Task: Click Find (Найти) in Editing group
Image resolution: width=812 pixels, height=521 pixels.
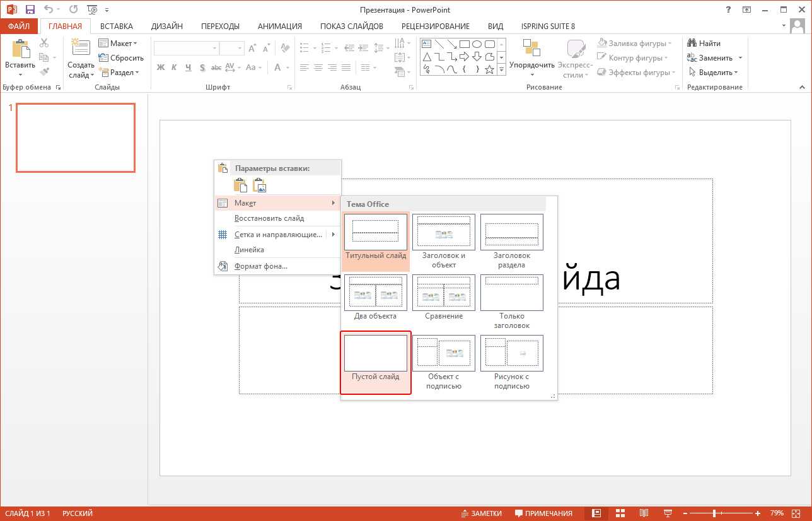Action: pos(704,44)
